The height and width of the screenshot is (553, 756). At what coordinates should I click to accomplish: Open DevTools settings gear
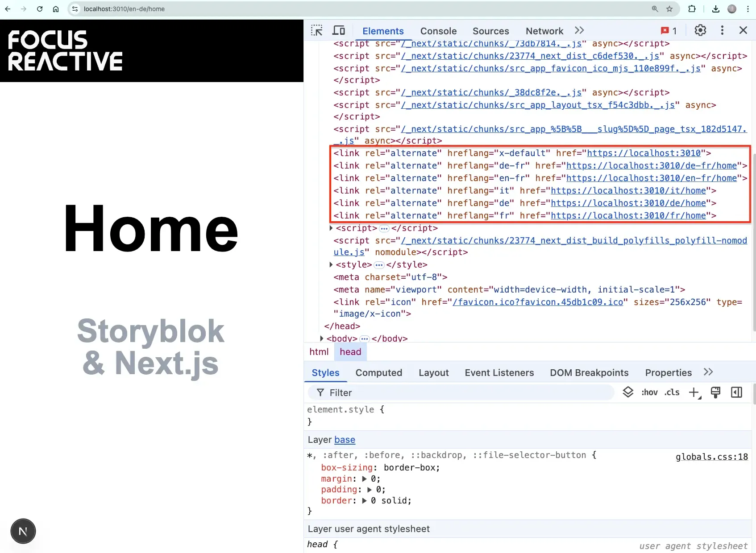[700, 30]
